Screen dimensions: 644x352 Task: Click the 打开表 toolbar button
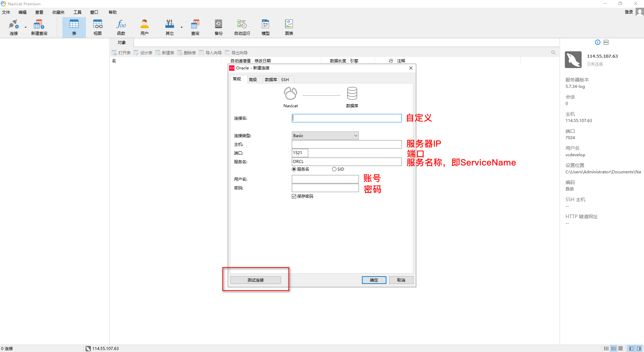coord(121,53)
